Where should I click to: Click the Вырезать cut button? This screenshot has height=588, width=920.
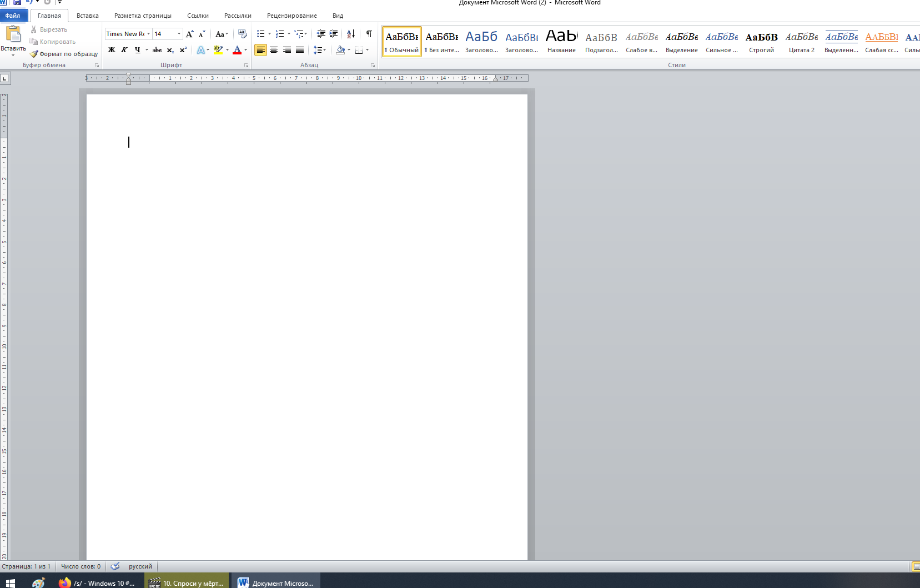coord(49,29)
